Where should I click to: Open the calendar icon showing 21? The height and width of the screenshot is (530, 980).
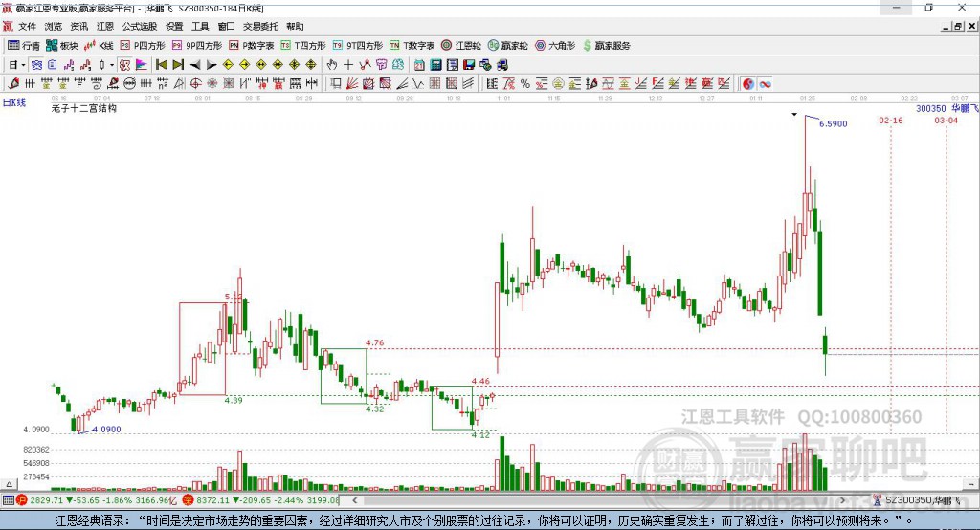click(419, 65)
